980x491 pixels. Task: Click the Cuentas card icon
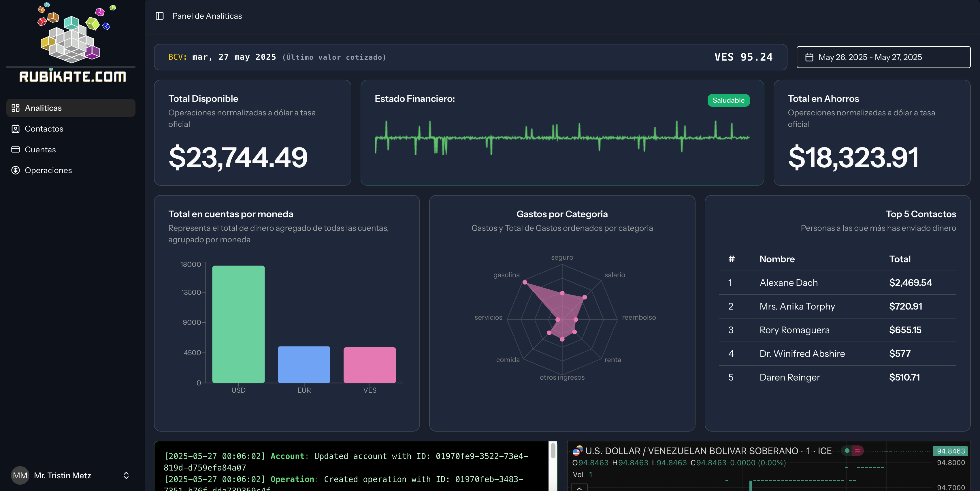(x=16, y=150)
